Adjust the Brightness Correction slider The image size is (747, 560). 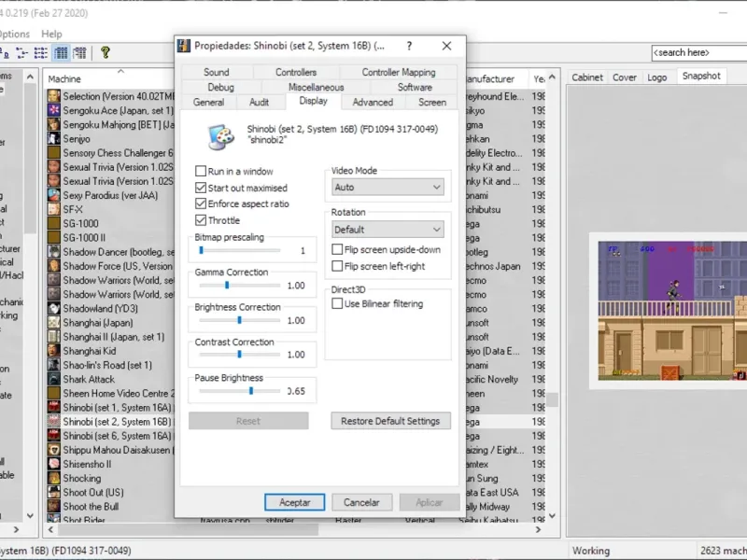tap(240, 320)
